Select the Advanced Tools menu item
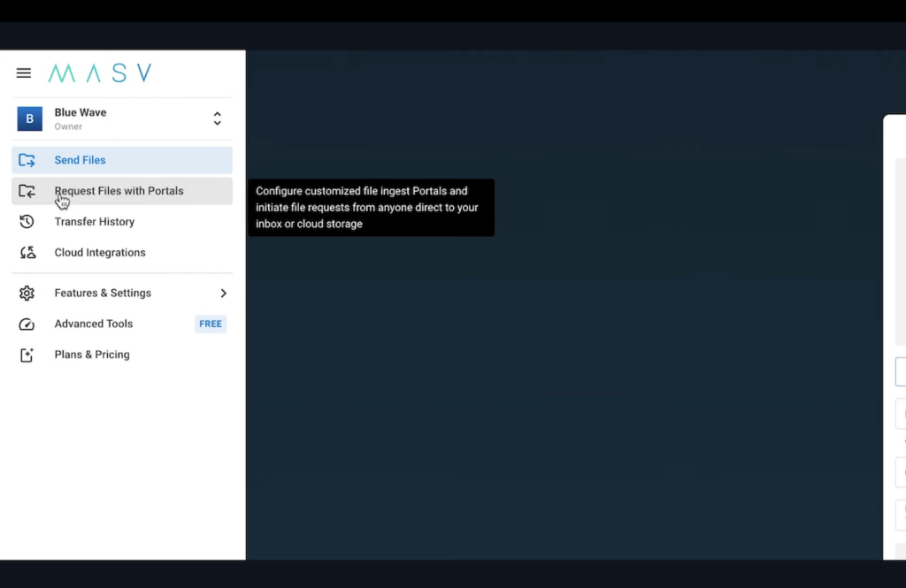906x588 pixels. pyautogui.click(x=93, y=324)
